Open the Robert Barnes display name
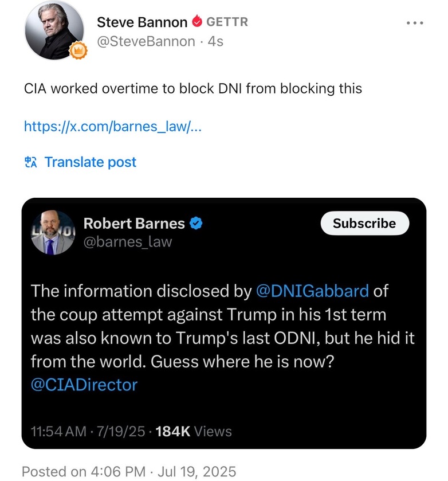 134,224
